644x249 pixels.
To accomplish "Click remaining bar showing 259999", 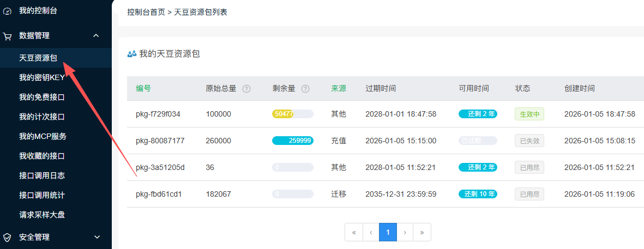I will coord(293,141).
